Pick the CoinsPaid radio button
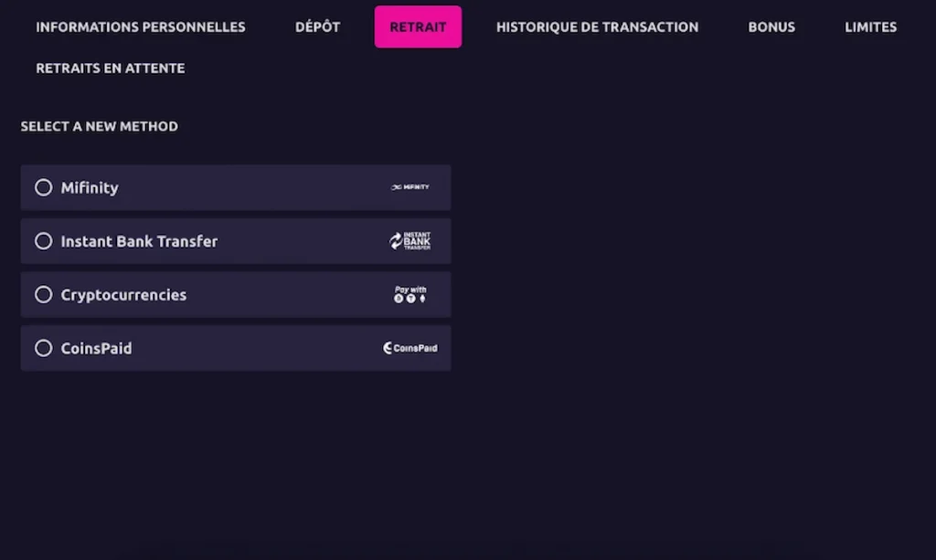This screenshot has width=936, height=560. 43,348
